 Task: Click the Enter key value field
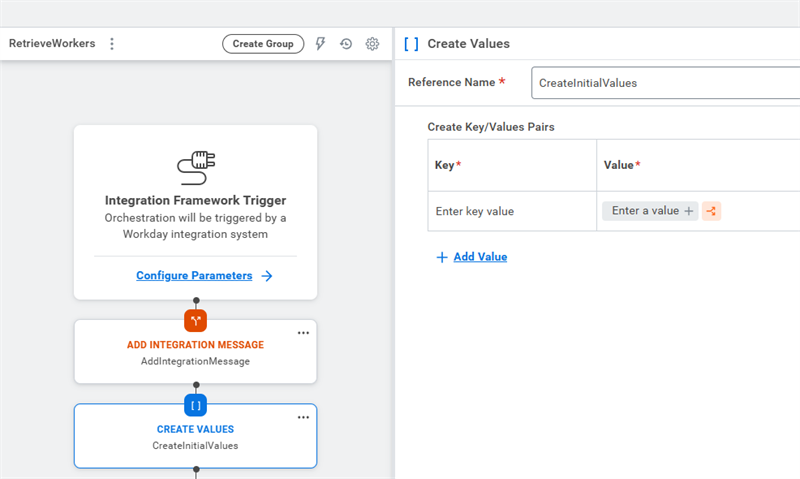click(512, 211)
